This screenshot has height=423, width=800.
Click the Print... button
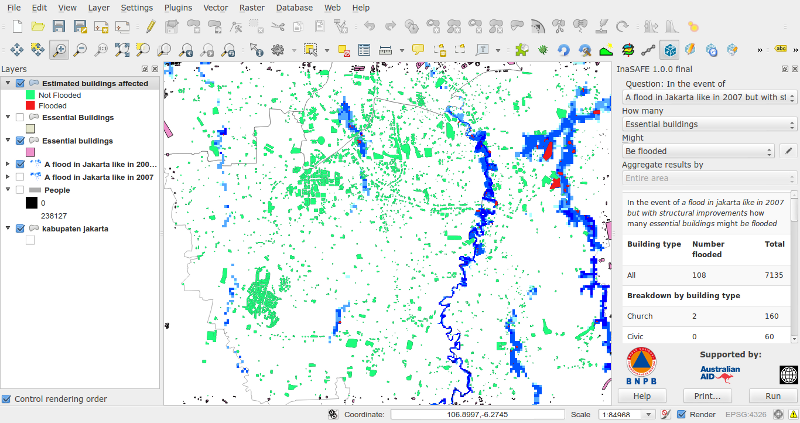coord(707,396)
